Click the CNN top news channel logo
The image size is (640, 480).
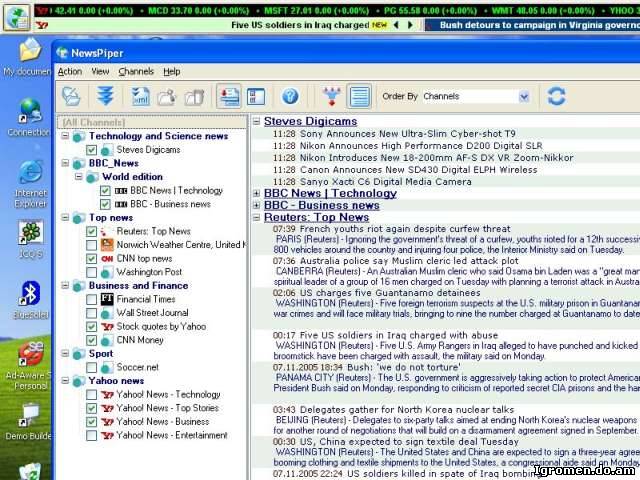[x=107, y=258]
